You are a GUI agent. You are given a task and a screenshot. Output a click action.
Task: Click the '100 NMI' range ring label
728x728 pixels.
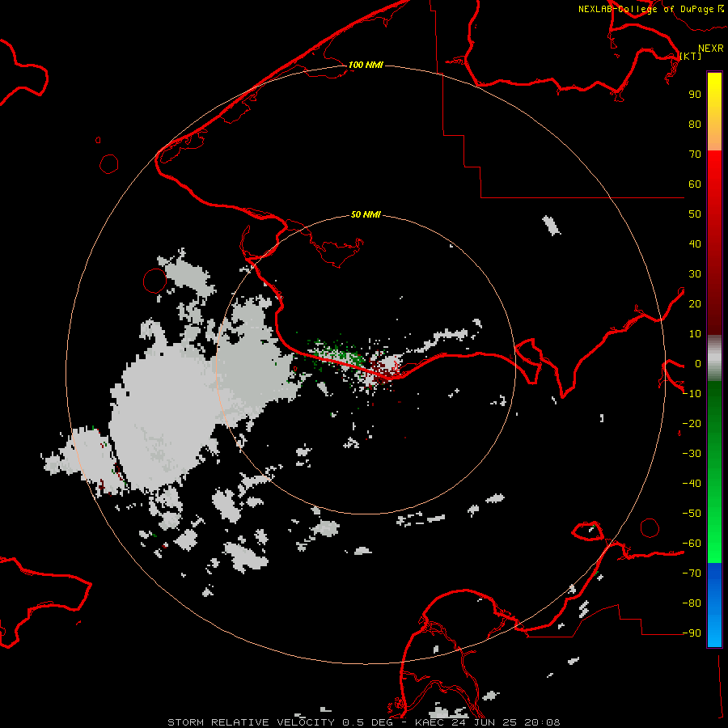366,65
